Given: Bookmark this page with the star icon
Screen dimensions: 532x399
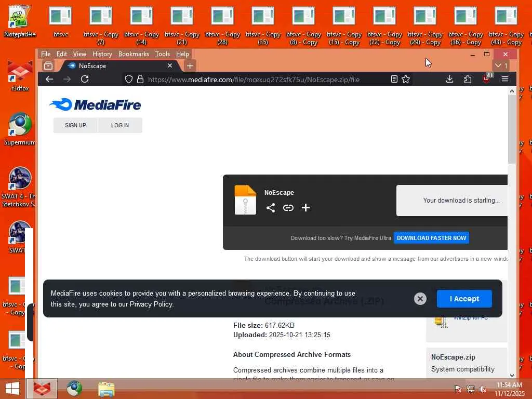Looking at the screenshot, I should pyautogui.click(x=406, y=79).
